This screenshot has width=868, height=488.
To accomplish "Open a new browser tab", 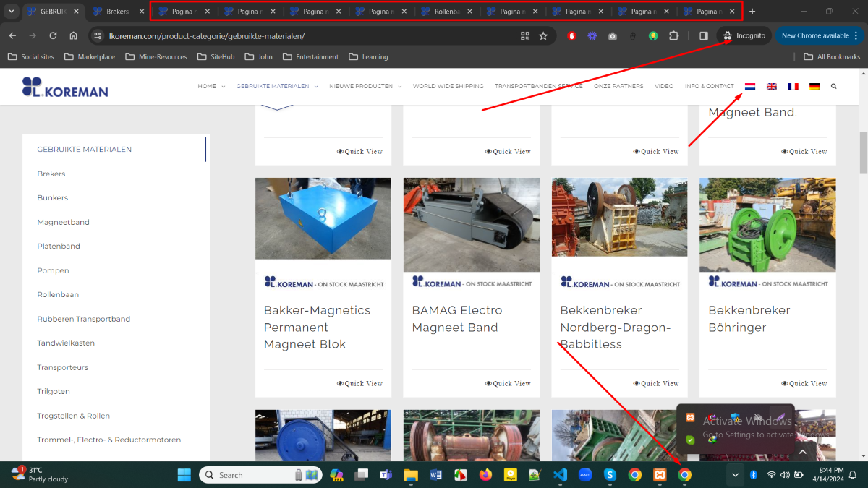I will pos(752,12).
